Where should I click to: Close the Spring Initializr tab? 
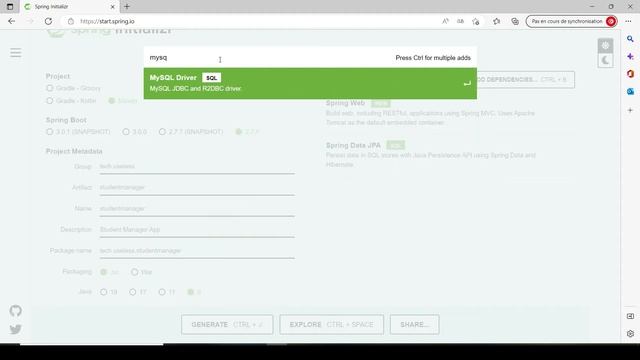[113, 7]
